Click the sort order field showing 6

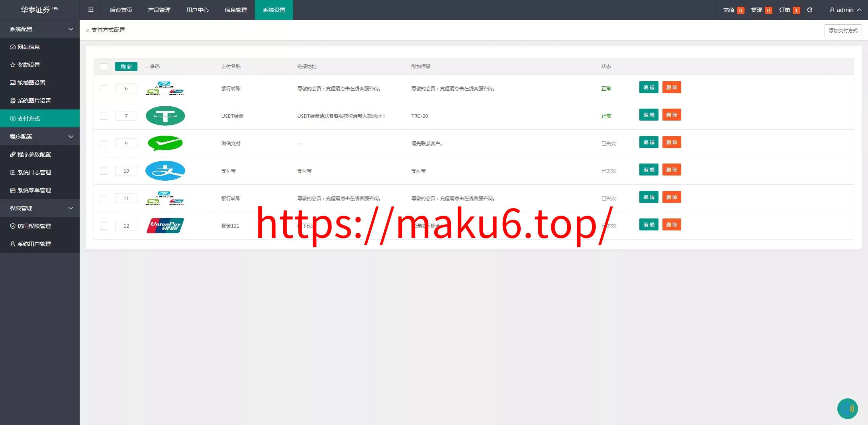pyautogui.click(x=126, y=88)
